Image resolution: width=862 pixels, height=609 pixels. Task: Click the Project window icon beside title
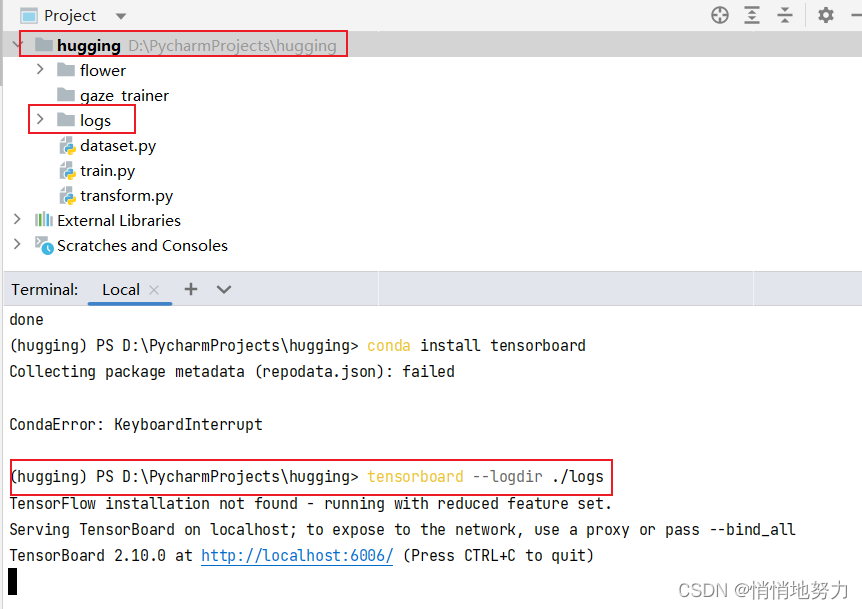click(29, 16)
